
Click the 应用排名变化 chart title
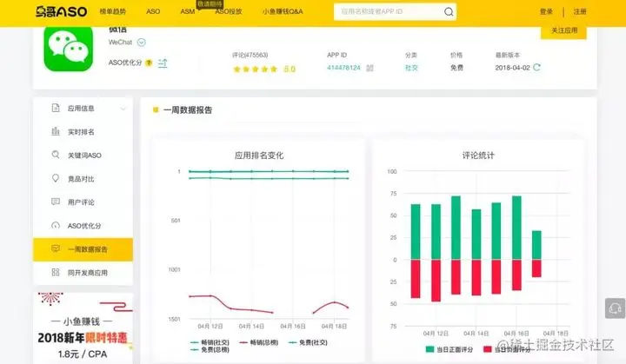pyautogui.click(x=259, y=156)
